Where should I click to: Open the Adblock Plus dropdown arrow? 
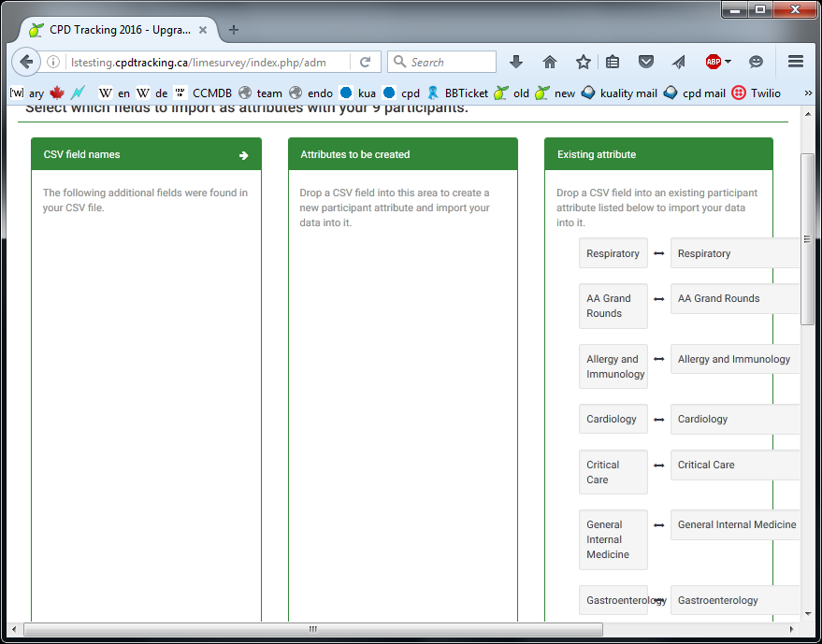tap(728, 62)
